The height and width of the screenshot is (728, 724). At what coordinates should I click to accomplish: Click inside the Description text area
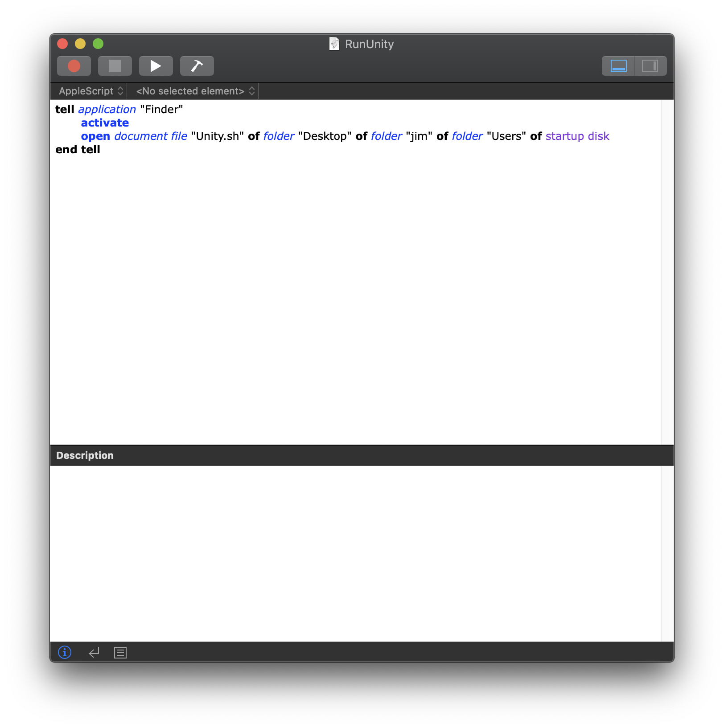[x=355, y=554]
